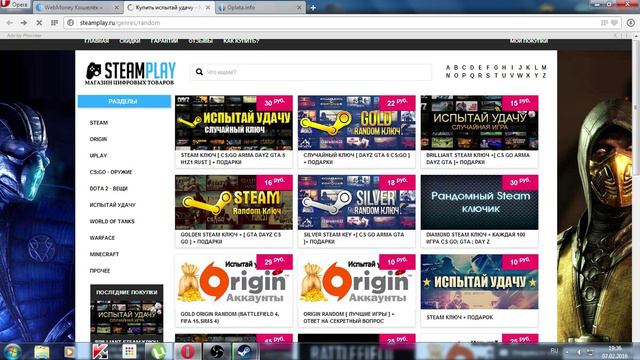640x360 pixels.
Task: Go forward with the browser forward arrow
Action: tap(24, 23)
